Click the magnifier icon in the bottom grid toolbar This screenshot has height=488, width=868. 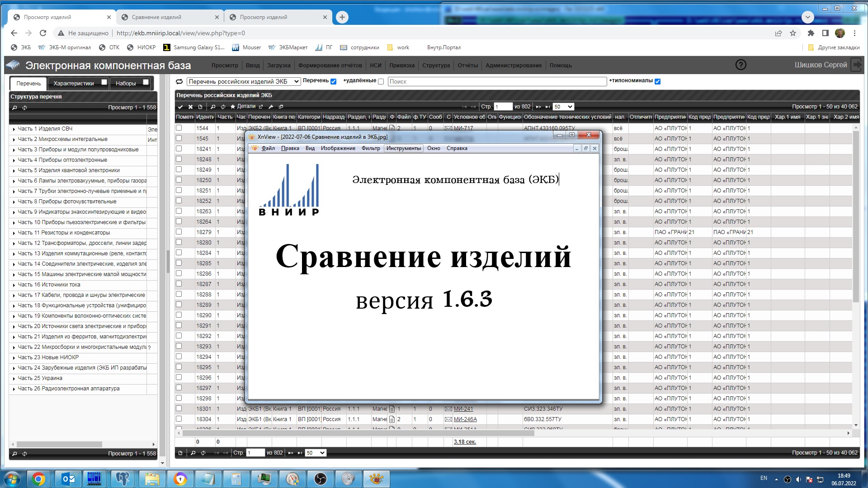tap(193, 453)
